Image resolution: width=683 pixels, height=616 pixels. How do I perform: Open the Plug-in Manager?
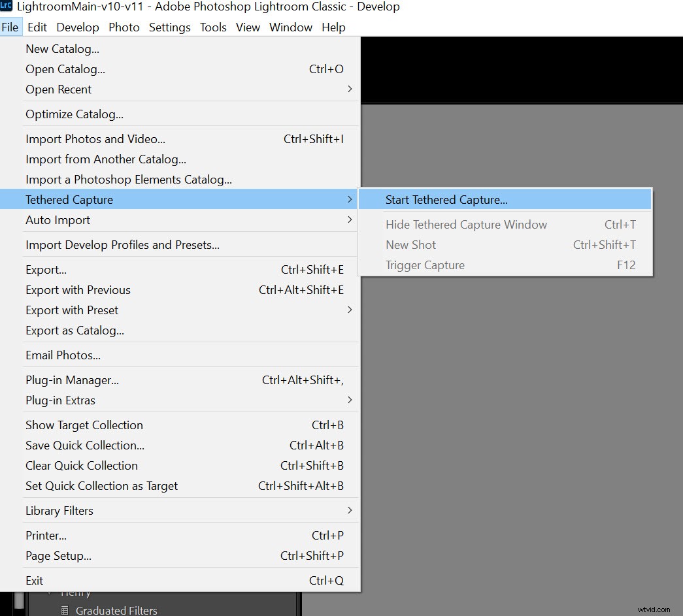tap(180, 380)
